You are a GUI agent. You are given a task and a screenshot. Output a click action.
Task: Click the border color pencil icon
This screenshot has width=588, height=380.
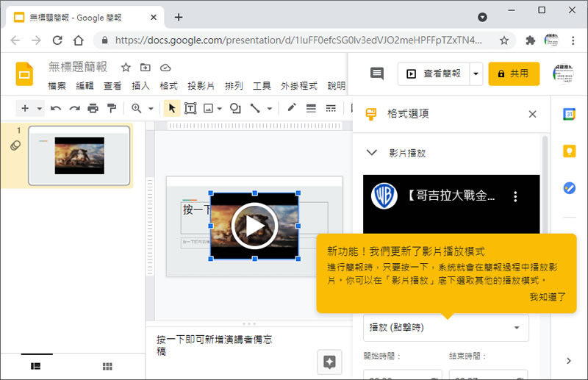291,108
